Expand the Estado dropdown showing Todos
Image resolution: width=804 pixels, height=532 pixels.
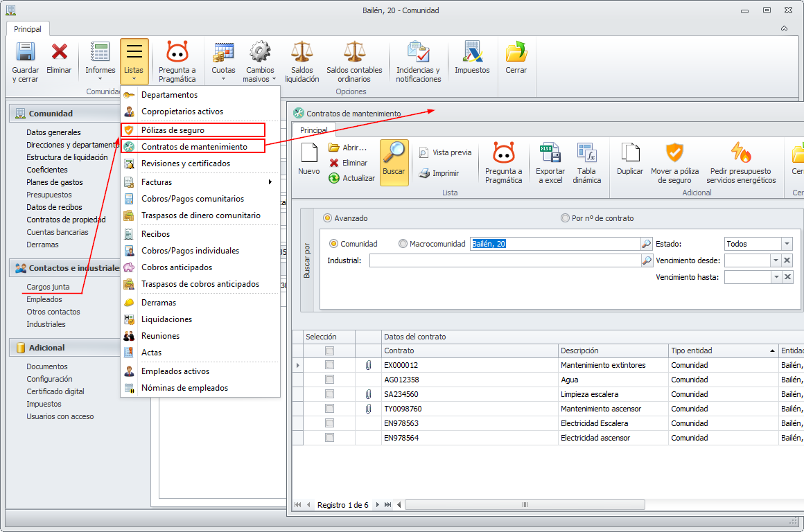pyautogui.click(x=787, y=244)
